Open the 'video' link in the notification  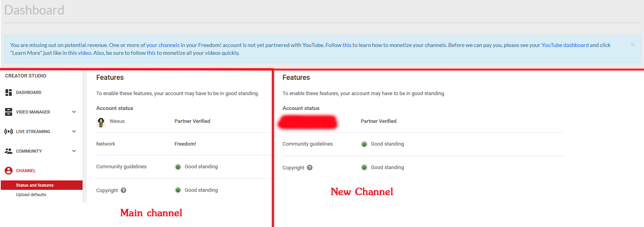click(x=85, y=53)
